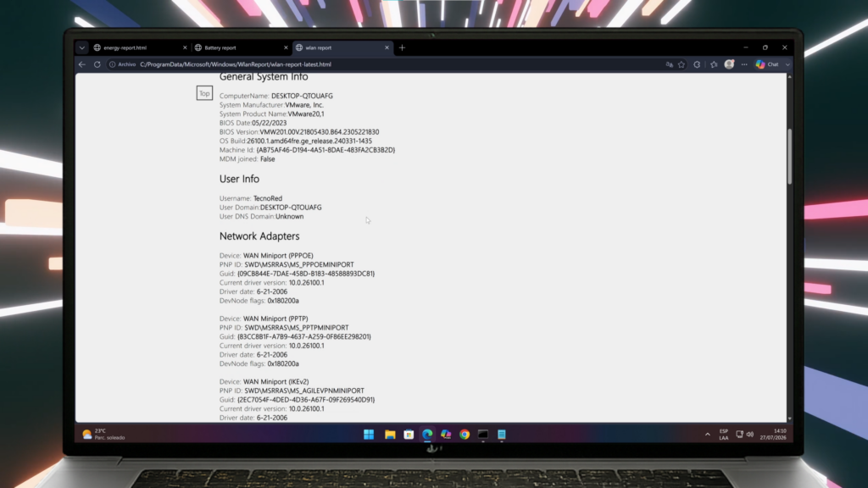Reload the wlan report page

[97, 64]
